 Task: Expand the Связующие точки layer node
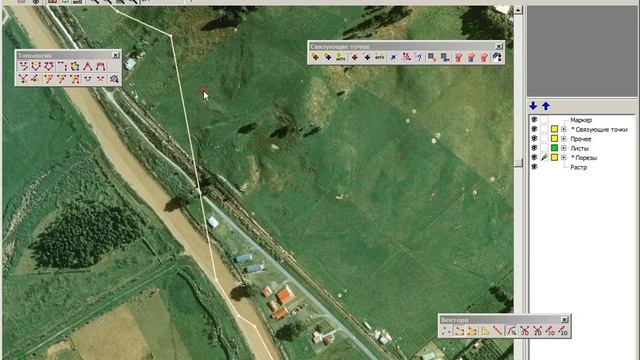click(564, 129)
